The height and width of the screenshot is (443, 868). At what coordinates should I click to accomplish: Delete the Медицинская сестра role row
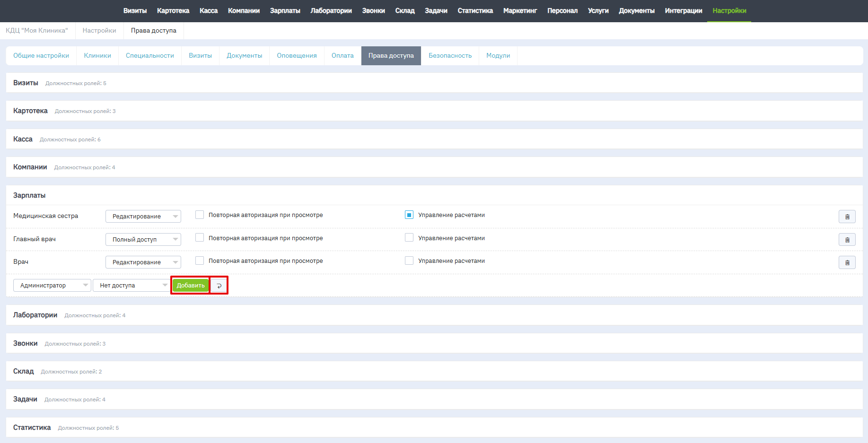tap(847, 217)
